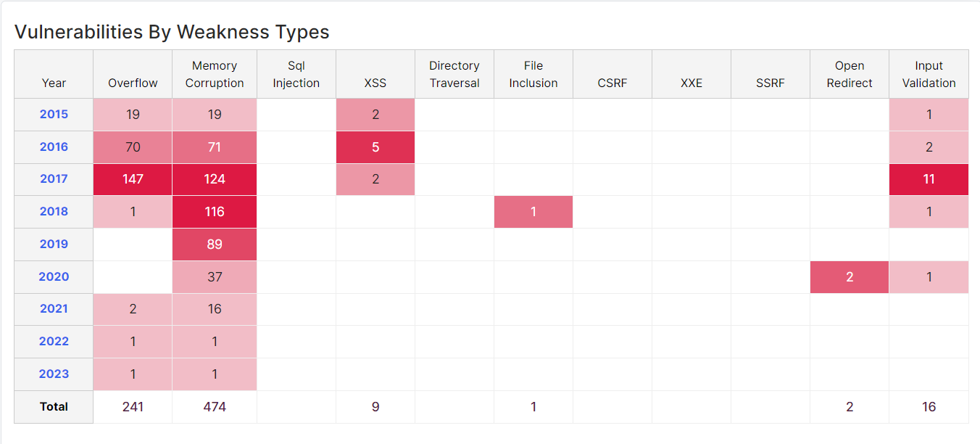Select the Open Redirect count for 2020
Viewport: 980px width, 444px height.
pos(850,276)
